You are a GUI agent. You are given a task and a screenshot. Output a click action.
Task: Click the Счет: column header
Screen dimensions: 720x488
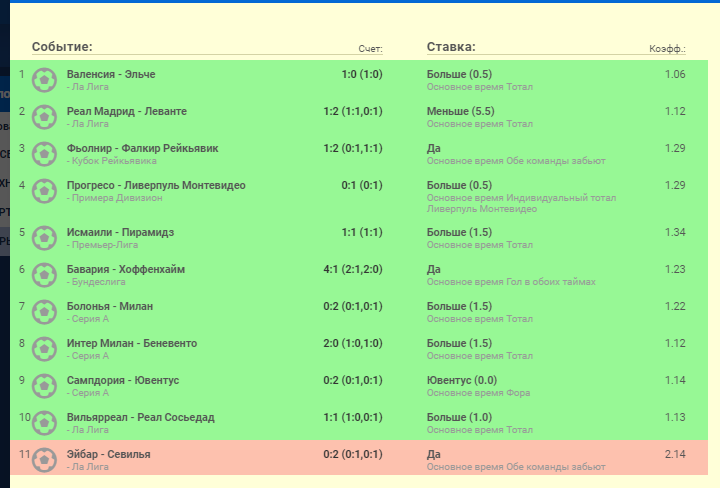[x=371, y=49]
